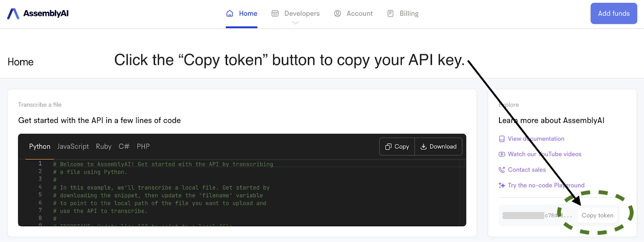Switch code sample to C#
This screenshot has height=242, width=644.
tap(124, 147)
